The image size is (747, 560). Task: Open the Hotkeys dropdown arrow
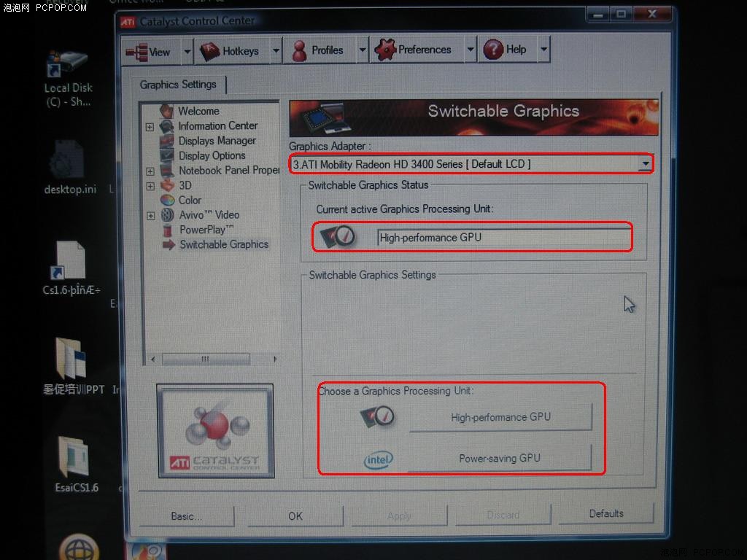(276, 50)
